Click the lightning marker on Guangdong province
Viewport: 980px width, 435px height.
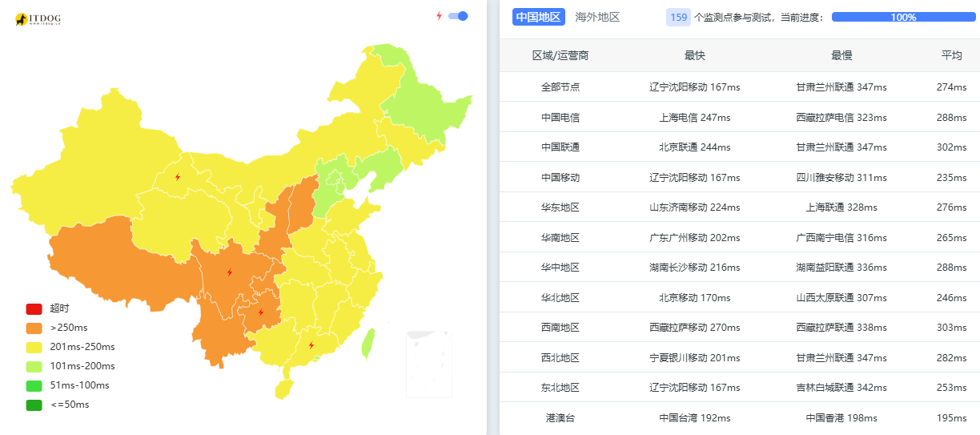pyautogui.click(x=311, y=345)
